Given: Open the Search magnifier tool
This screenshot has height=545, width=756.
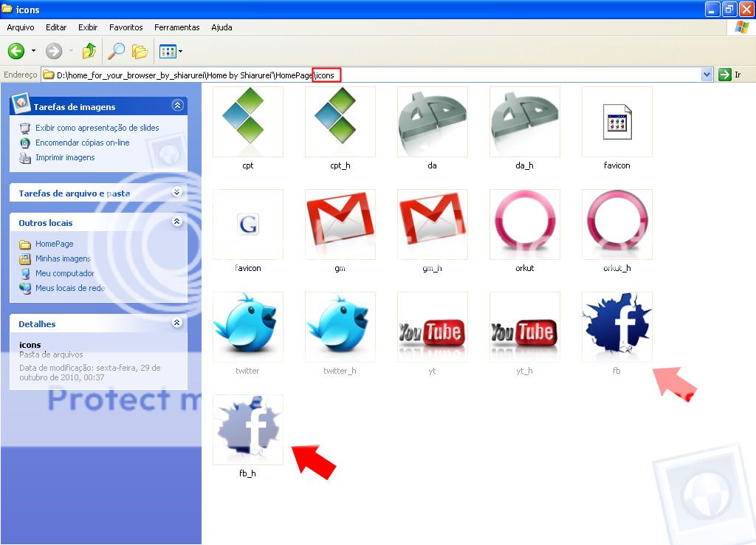Looking at the screenshot, I should point(116,51).
